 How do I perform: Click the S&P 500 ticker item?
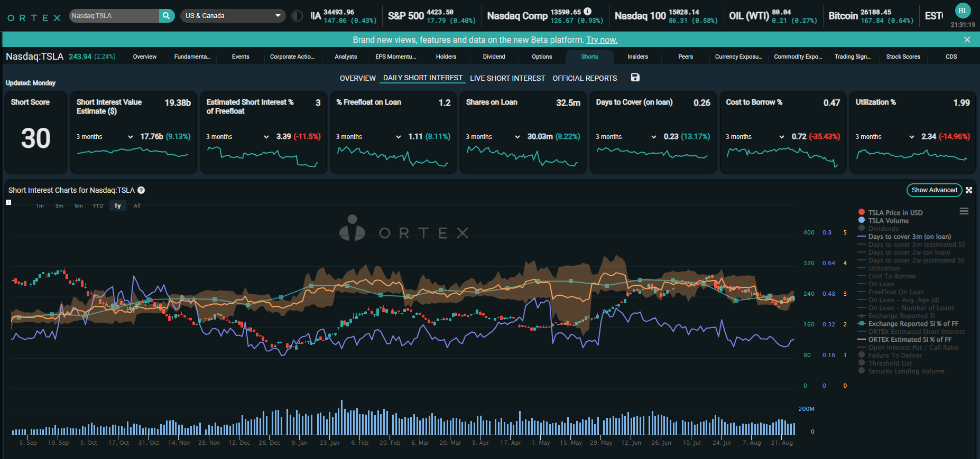point(432,16)
